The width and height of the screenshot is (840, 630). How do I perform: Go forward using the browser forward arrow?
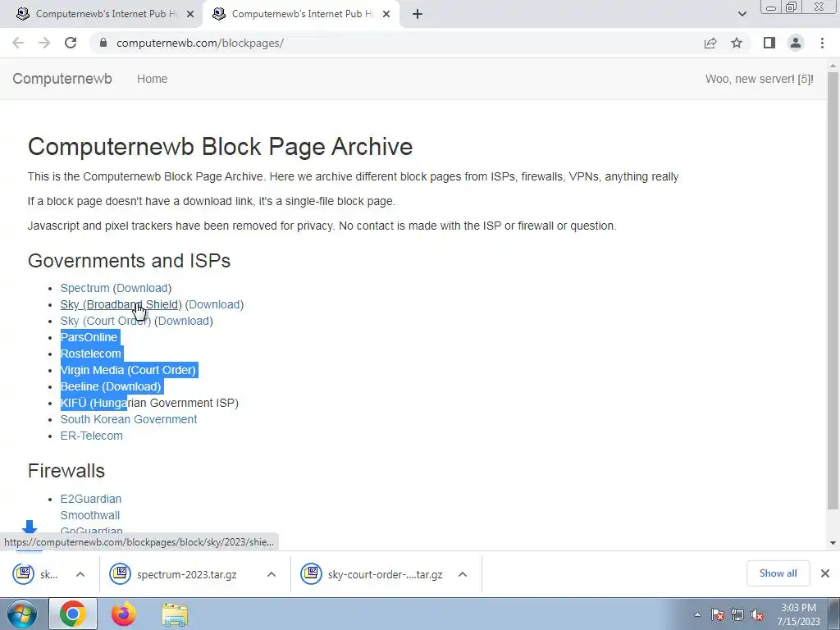pyautogui.click(x=44, y=43)
